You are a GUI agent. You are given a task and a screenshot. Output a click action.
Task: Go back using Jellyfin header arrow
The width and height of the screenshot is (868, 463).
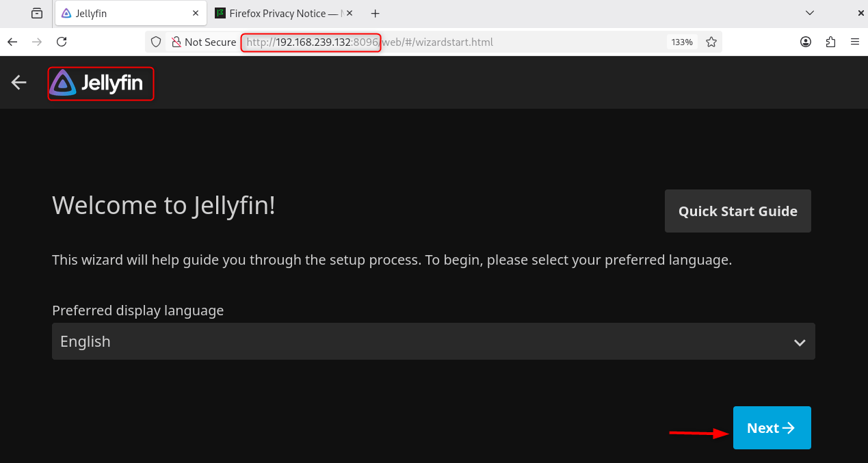click(x=18, y=83)
